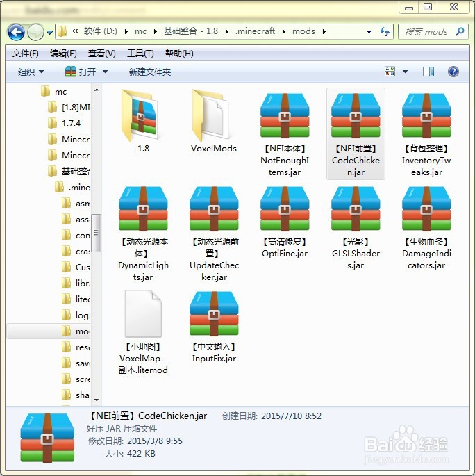The image size is (475, 476).
Task: Open the view options dropdown arrow
Action: coord(405,72)
